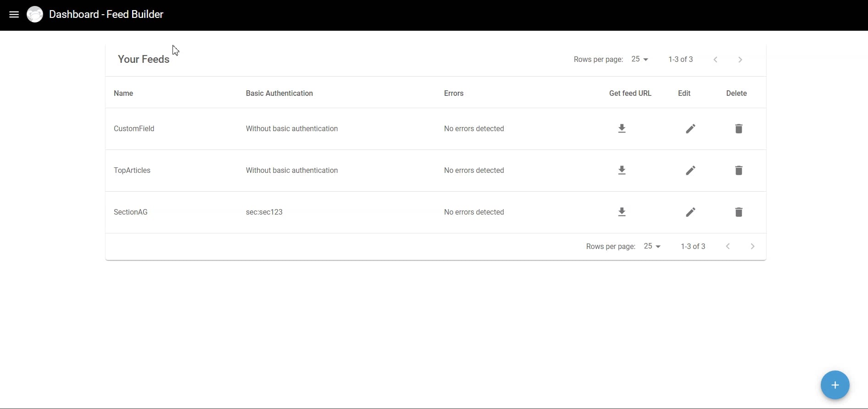868x409 pixels.
Task: Open the hamburger navigation menu
Action: coord(14,14)
